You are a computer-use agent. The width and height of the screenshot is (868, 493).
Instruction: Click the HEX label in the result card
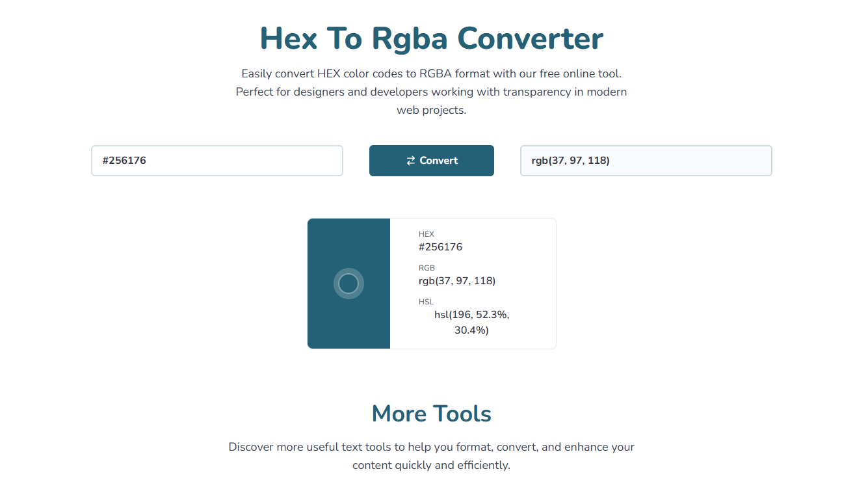pyautogui.click(x=425, y=233)
